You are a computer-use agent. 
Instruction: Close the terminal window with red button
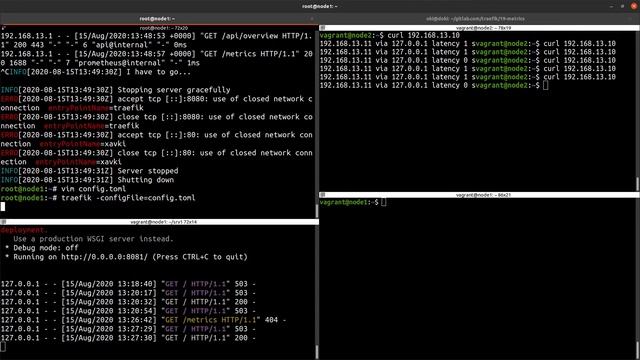633,6
